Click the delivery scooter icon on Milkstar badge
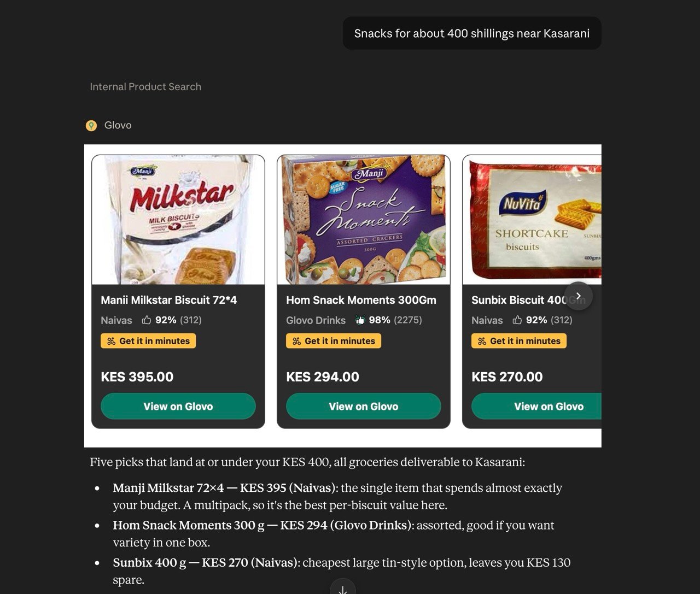Viewport: 700px width, 594px height. (111, 341)
